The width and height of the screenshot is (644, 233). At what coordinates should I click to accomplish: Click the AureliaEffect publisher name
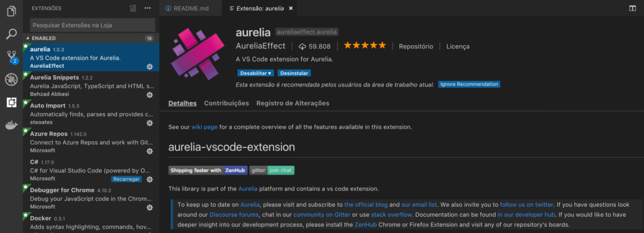point(260,46)
